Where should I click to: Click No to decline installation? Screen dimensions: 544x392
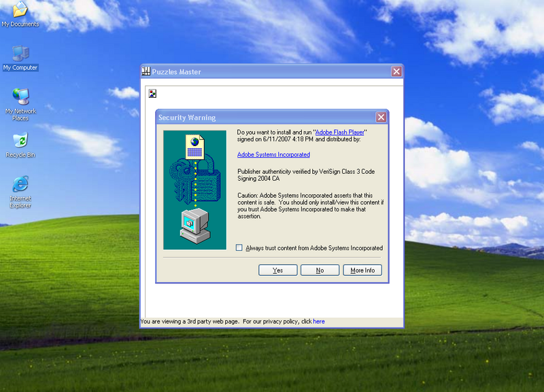point(320,270)
